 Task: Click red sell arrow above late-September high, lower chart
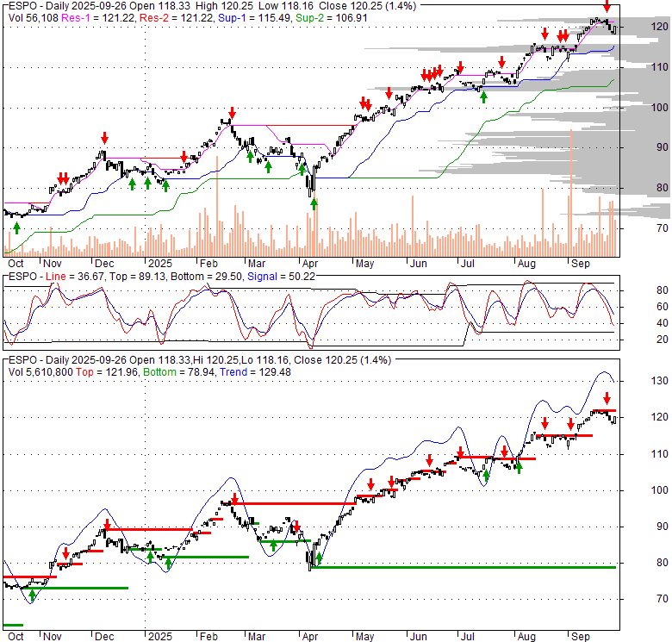click(607, 398)
